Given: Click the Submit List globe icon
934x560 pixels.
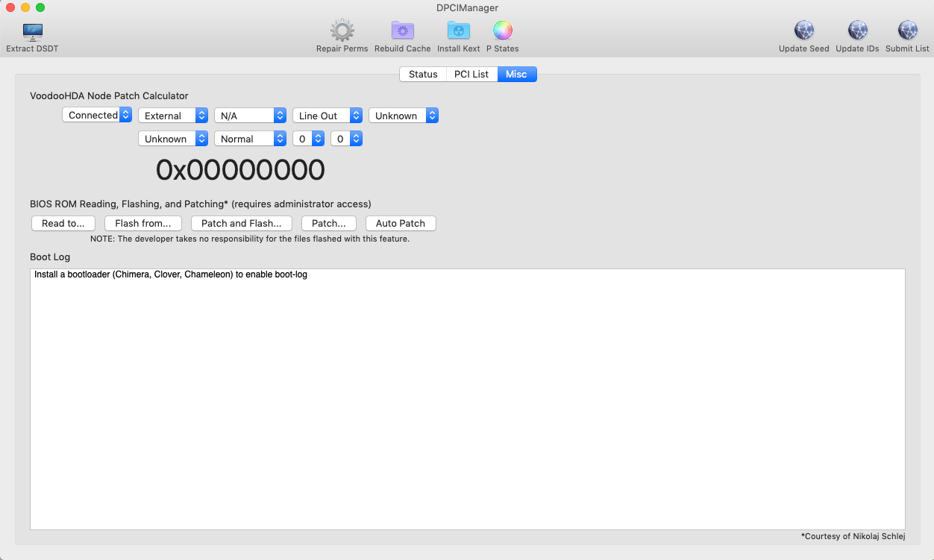Looking at the screenshot, I should pos(908,31).
